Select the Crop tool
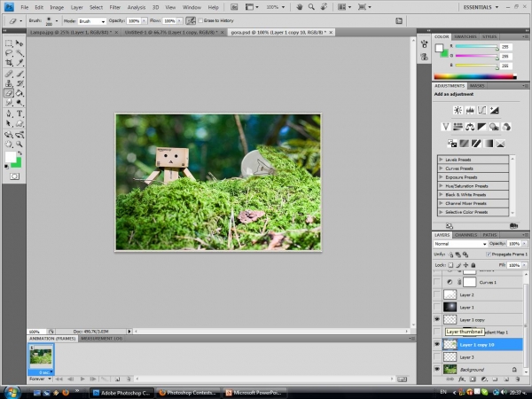532x399 pixels. click(9, 62)
